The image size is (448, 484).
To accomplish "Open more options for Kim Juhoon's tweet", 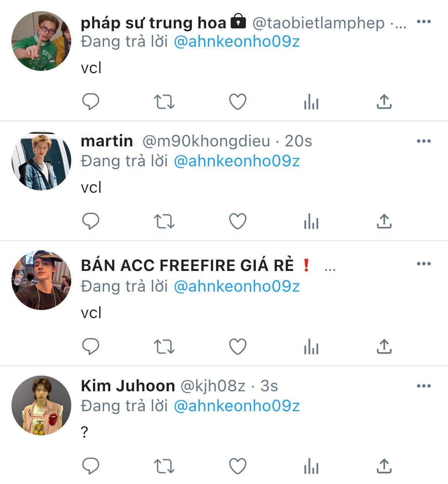I will click(423, 386).
